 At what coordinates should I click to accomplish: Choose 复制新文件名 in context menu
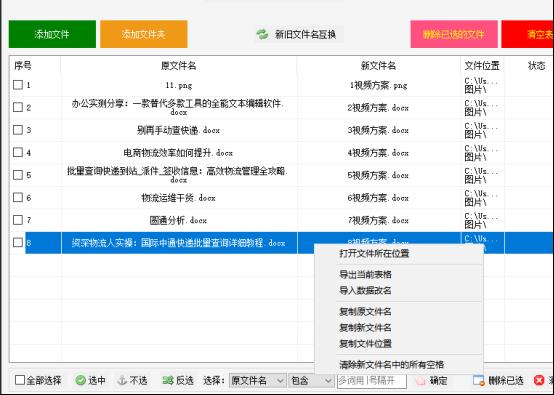point(365,328)
